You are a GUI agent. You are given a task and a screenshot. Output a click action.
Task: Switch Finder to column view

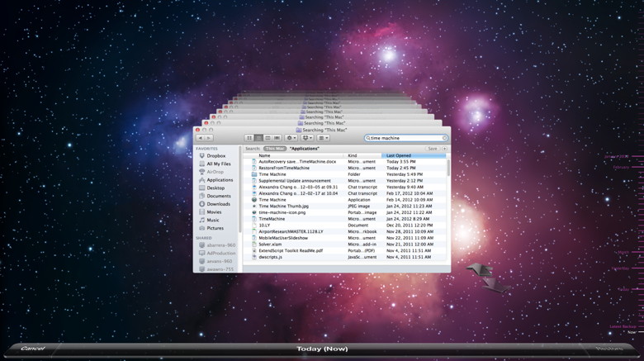click(268, 138)
